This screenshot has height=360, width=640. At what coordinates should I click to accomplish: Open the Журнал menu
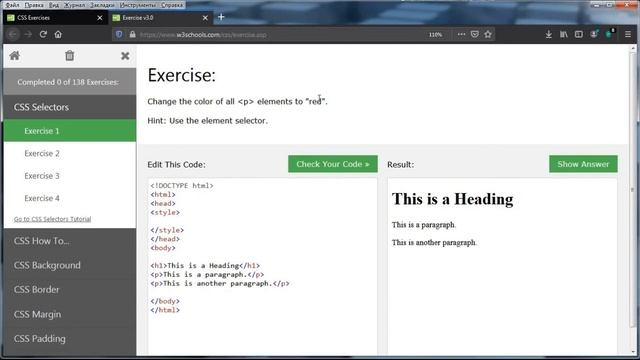[x=74, y=5]
